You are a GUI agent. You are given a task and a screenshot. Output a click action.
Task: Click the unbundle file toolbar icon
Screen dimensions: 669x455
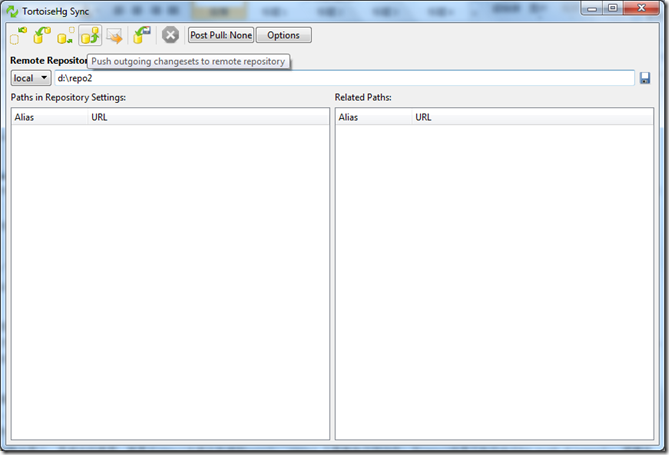142,35
